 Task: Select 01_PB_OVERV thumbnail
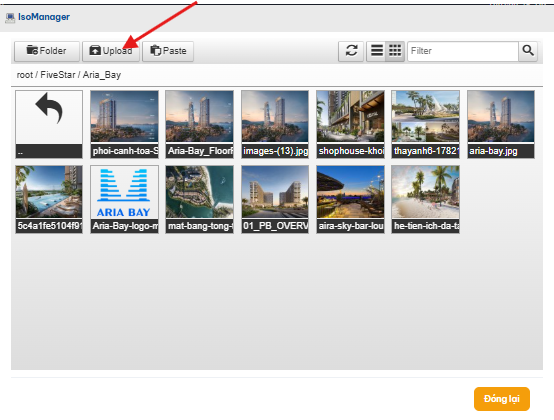(x=275, y=199)
